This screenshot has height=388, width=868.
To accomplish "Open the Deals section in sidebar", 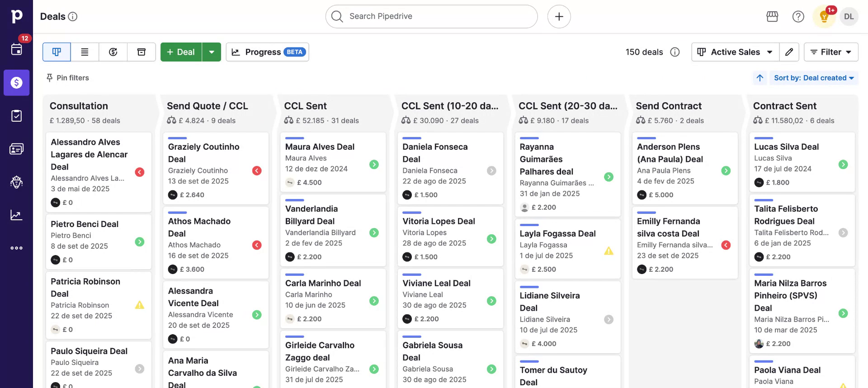I will point(17,83).
